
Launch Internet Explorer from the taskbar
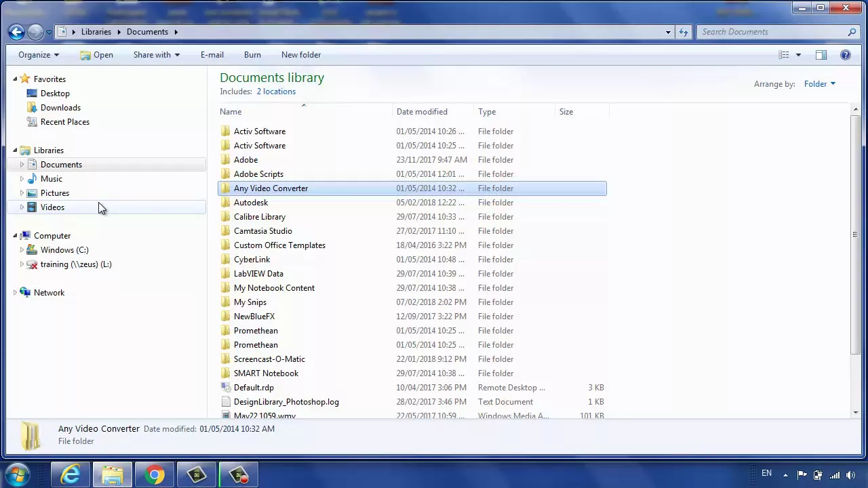click(71, 474)
